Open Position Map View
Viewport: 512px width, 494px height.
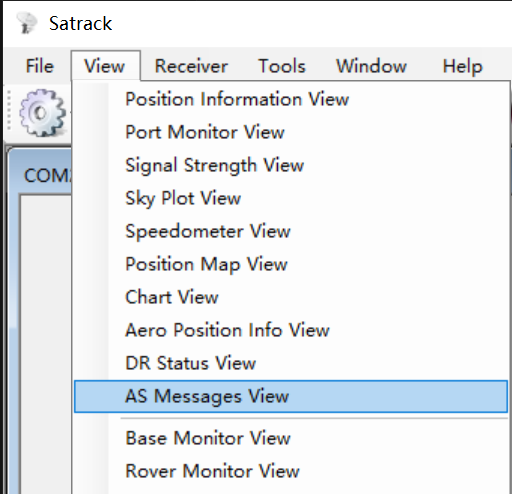[291, 264]
